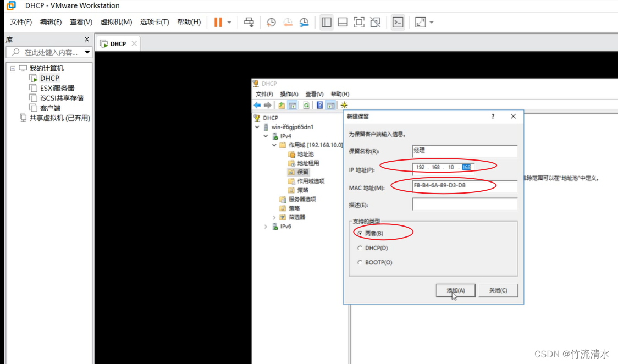Open DHCP console 操作(A) menu
Image resolution: width=618 pixels, height=364 pixels.
289,94
